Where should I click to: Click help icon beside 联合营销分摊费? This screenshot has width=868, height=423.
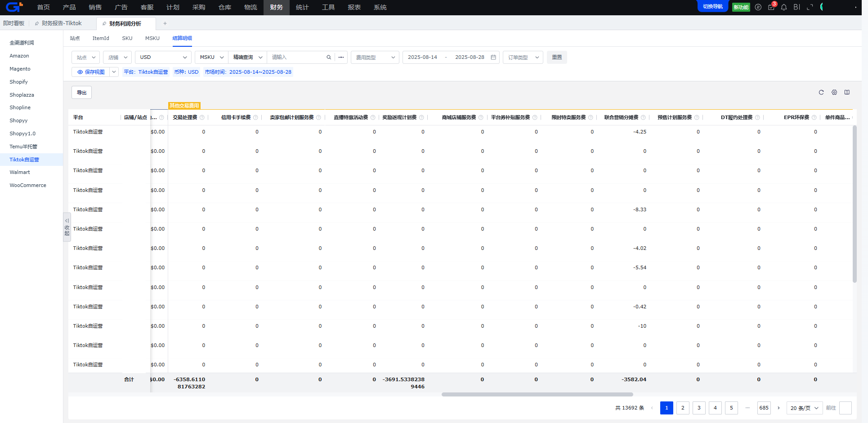[643, 117]
